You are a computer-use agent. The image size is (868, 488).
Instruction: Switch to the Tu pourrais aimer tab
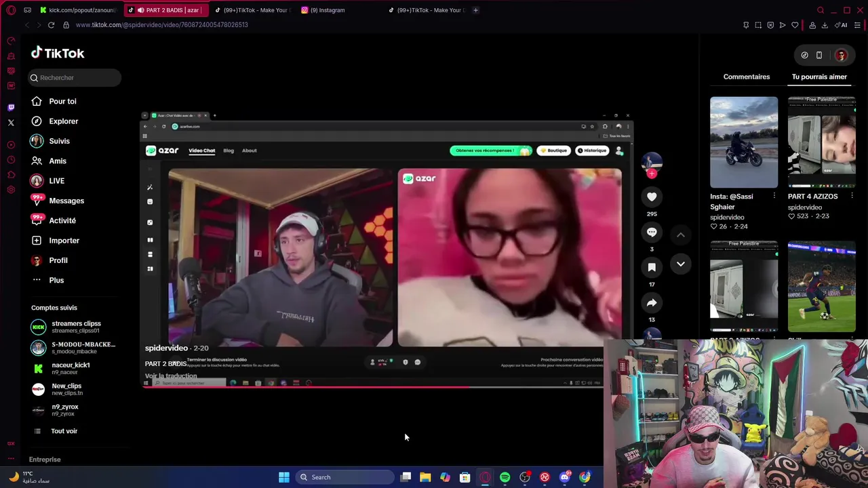coord(819,77)
